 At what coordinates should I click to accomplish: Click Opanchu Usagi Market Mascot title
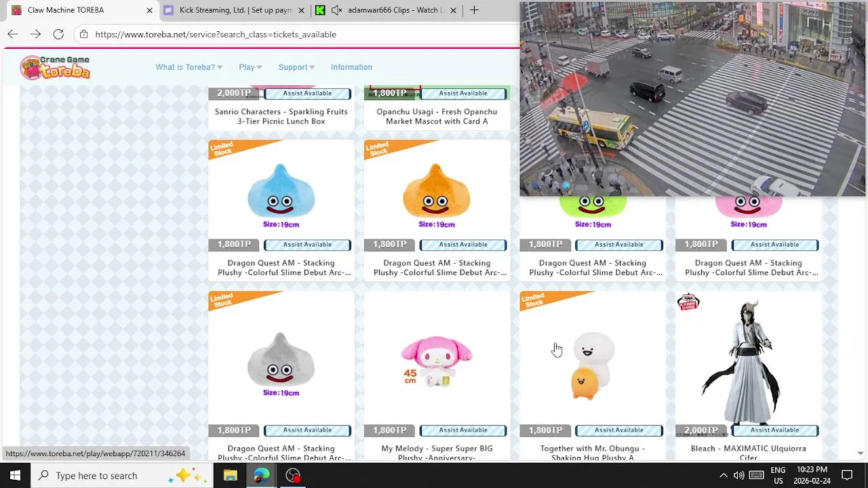click(x=437, y=117)
